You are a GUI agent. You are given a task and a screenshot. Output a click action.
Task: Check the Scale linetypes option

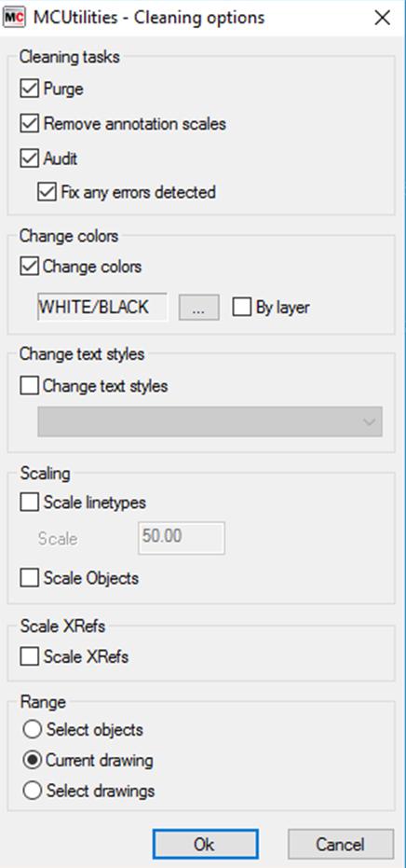point(29,503)
